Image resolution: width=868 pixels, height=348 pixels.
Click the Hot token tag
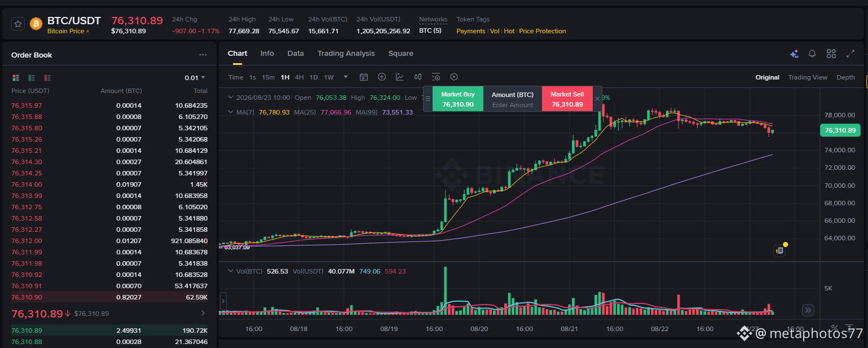tap(509, 31)
